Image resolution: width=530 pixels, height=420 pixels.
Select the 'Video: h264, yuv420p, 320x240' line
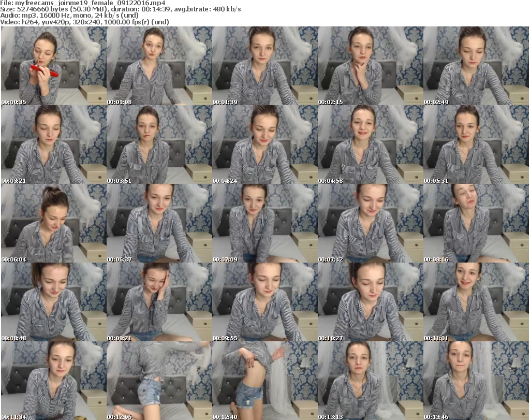84,22
